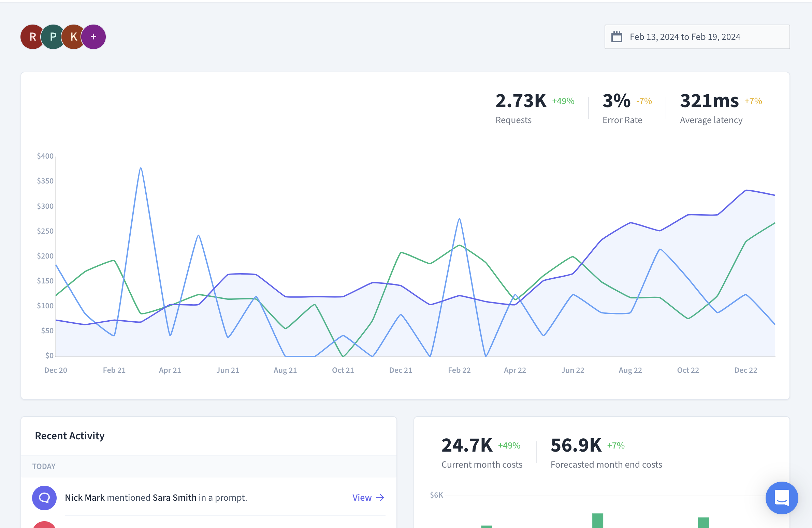
Task: Click the 56.9K Forecasted costs value
Action: pyautogui.click(x=576, y=445)
